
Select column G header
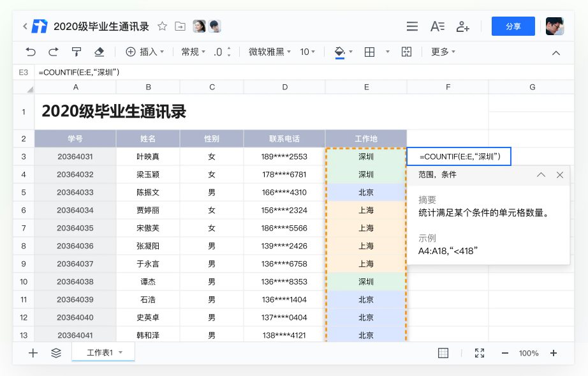click(532, 87)
